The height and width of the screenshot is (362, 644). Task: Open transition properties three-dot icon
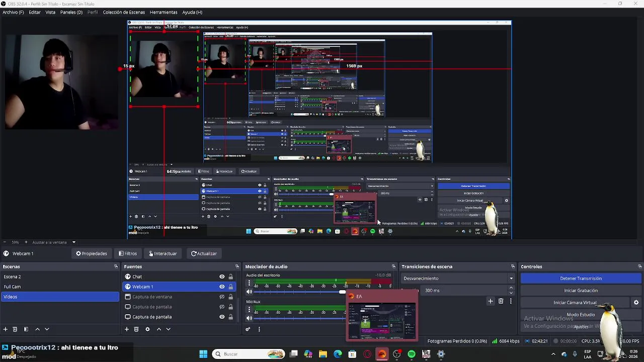[511, 301]
